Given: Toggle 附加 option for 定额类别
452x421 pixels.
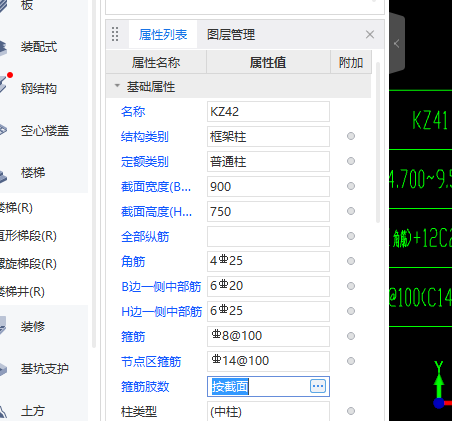Looking at the screenshot, I should [351, 161].
